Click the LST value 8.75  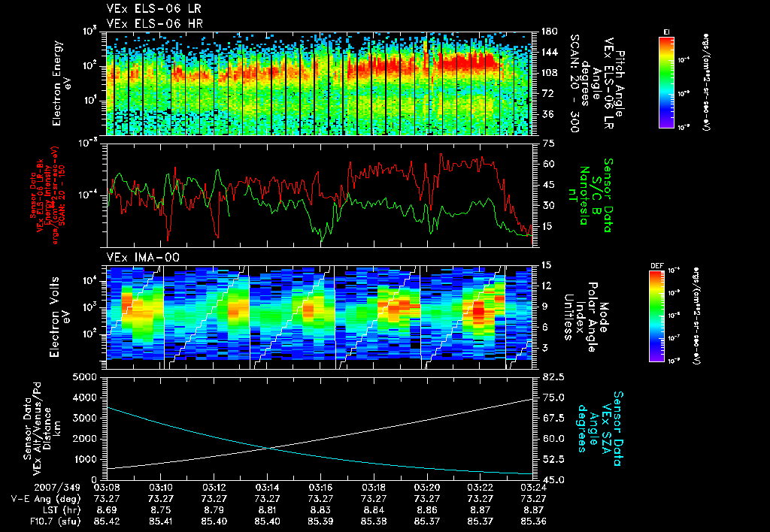161,511
